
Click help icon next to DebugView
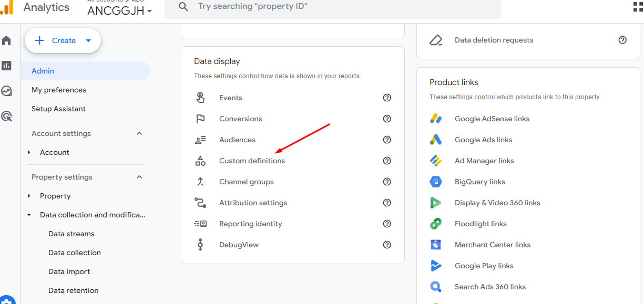[387, 245]
